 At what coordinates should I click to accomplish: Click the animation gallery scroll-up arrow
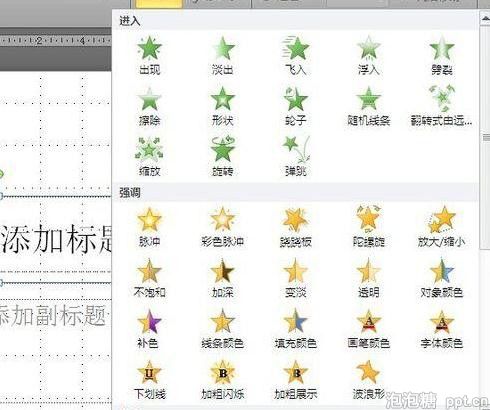(485, 19)
